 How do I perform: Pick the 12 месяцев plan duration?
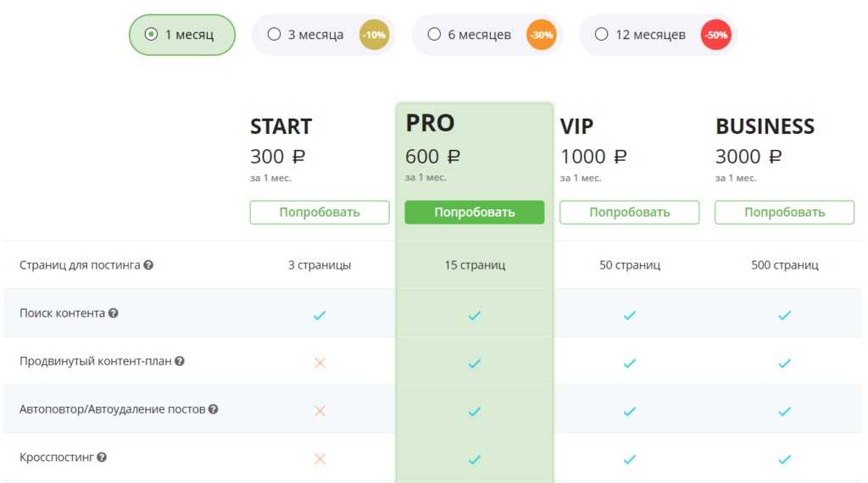[x=641, y=35]
